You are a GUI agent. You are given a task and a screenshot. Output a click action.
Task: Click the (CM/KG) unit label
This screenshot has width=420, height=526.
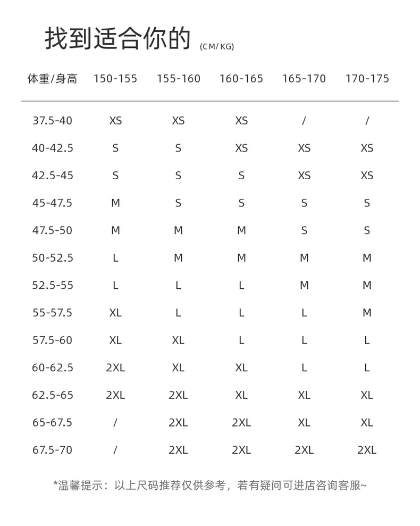point(217,47)
